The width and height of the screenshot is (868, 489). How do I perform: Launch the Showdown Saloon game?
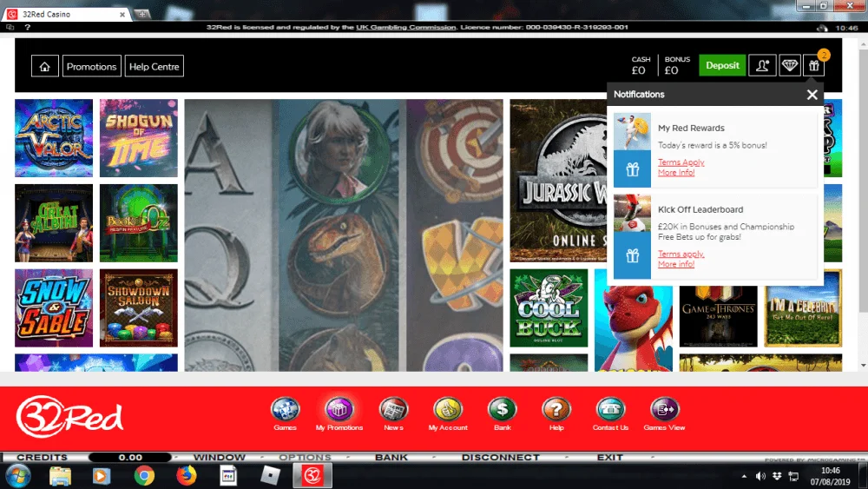(x=138, y=308)
